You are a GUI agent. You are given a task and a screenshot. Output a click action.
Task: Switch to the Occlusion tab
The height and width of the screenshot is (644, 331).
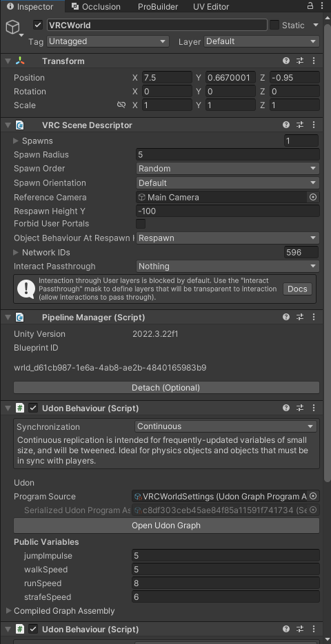click(x=96, y=7)
